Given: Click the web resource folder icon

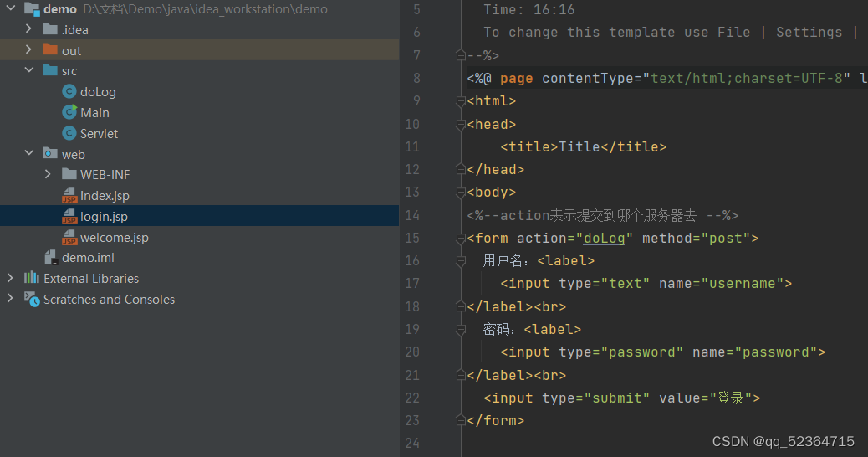Looking at the screenshot, I should point(50,153).
